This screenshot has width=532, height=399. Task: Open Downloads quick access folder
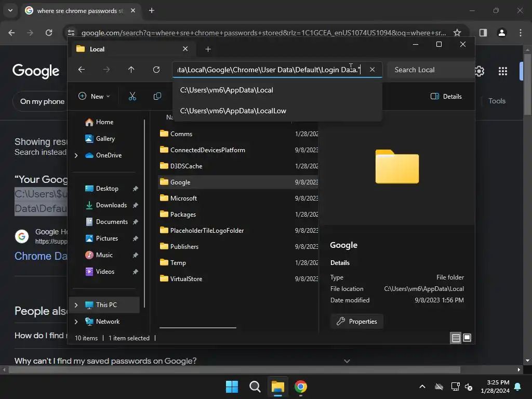pyautogui.click(x=111, y=205)
